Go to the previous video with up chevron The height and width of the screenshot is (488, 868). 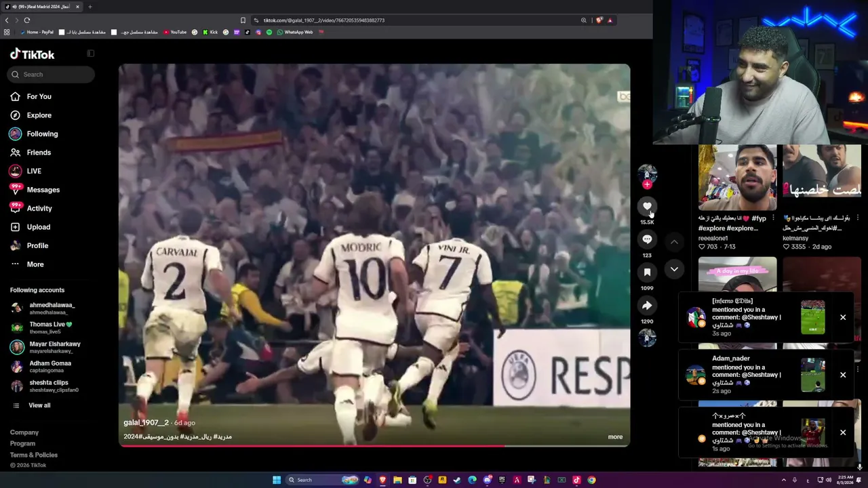(x=674, y=242)
